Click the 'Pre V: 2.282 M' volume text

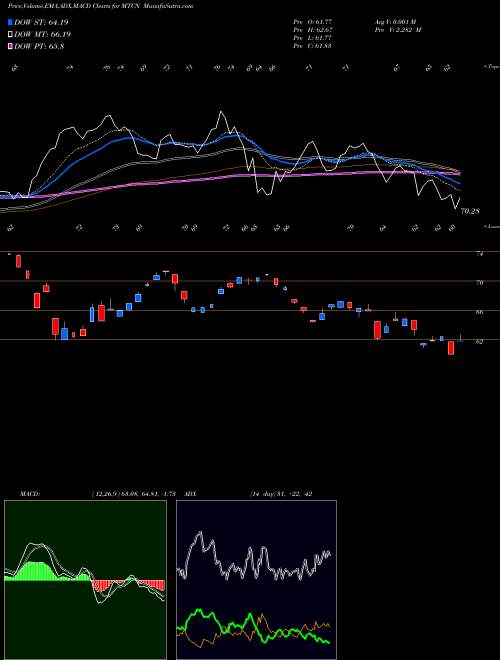[x=397, y=30]
